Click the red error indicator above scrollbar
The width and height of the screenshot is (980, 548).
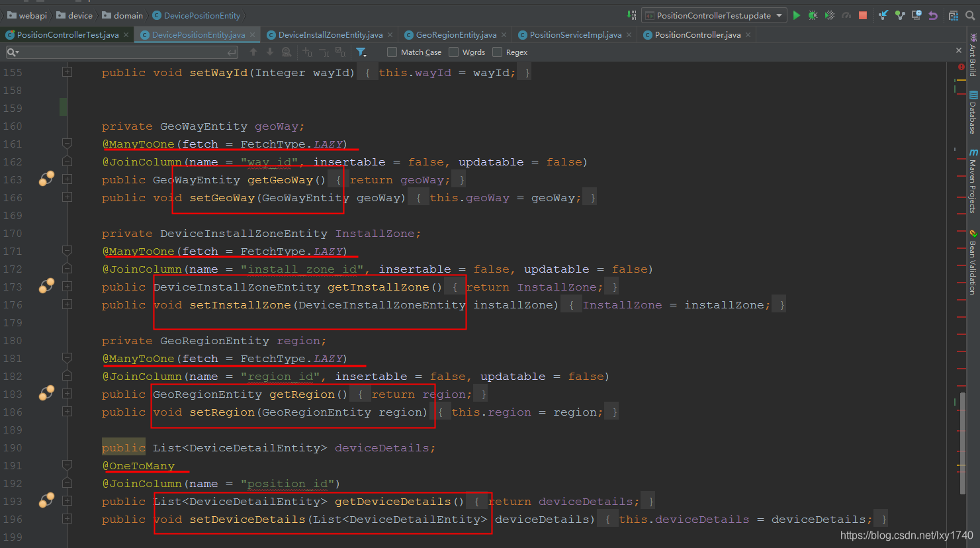(x=961, y=67)
